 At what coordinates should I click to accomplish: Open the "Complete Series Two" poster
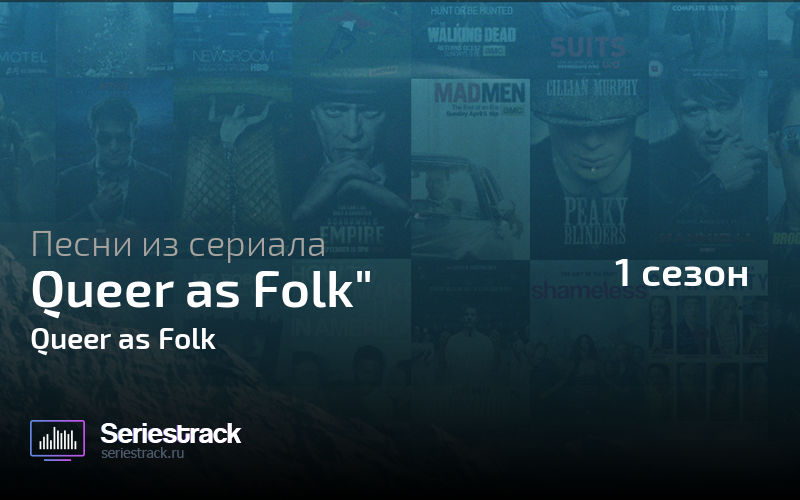point(708,39)
